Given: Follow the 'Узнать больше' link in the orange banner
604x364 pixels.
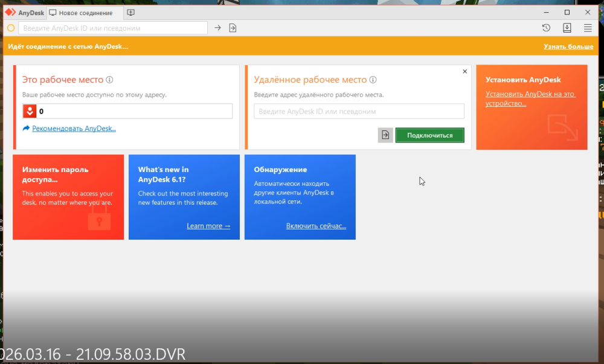Looking at the screenshot, I should point(568,46).
